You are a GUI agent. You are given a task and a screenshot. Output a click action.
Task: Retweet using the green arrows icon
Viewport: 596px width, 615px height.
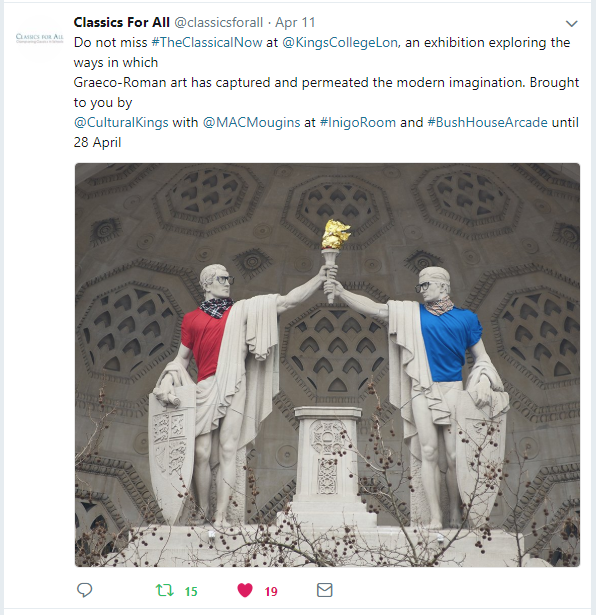(165, 590)
